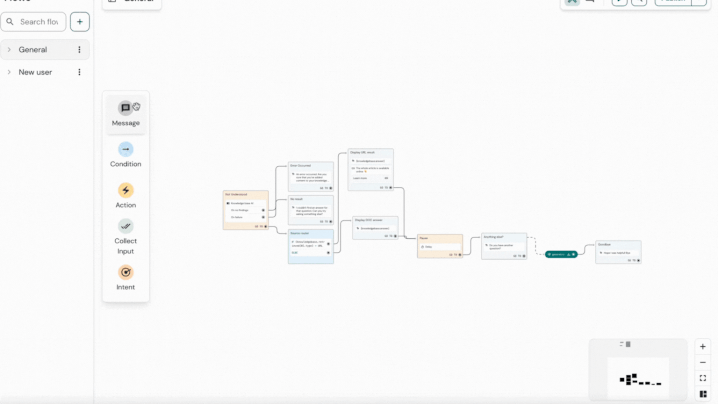The width and height of the screenshot is (718, 404).
Task: Click the green intent node on canvas
Action: [x=560, y=254]
